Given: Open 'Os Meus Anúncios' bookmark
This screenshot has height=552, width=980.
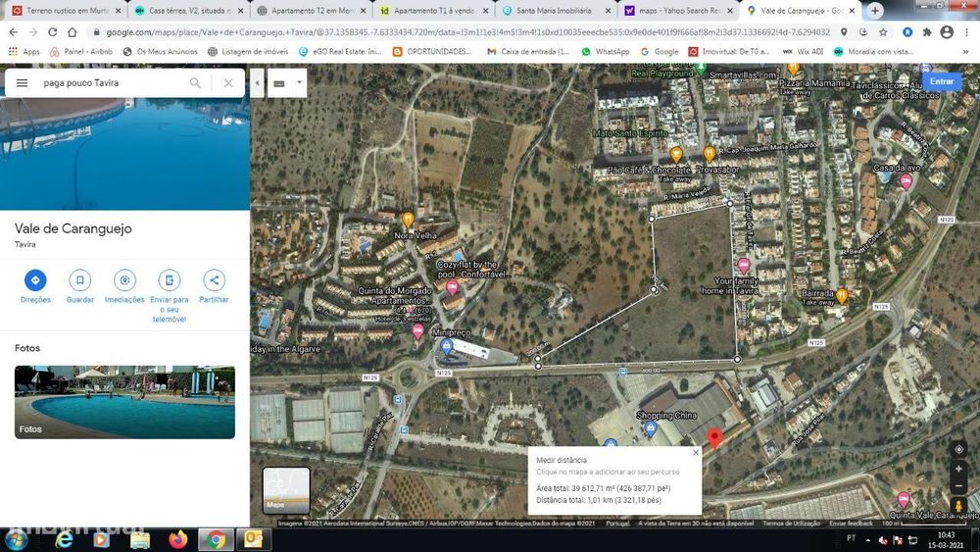Looking at the screenshot, I should 161,52.
